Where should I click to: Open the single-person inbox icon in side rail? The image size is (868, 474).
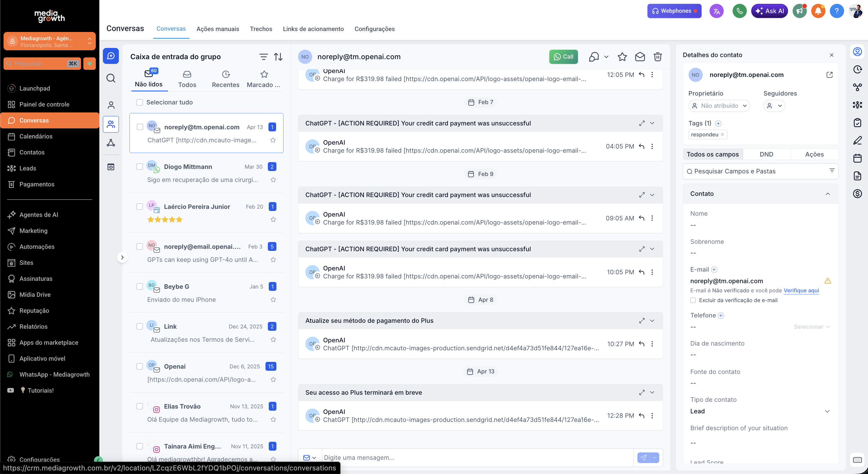(x=111, y=105)
